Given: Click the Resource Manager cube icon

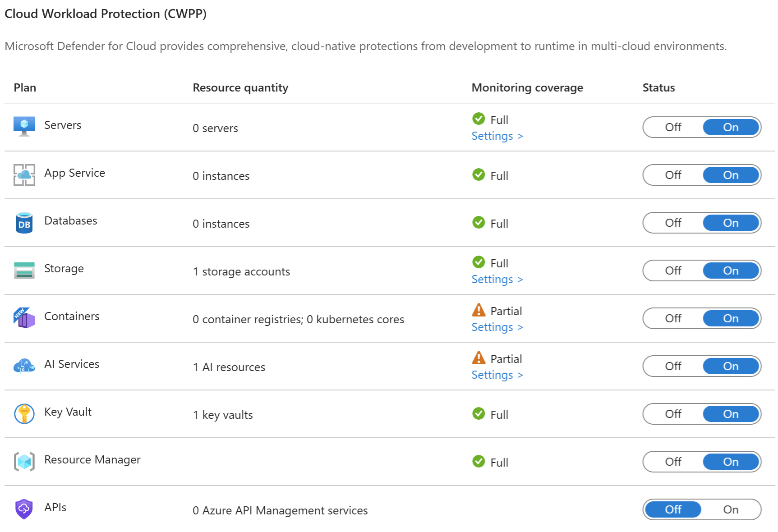Looking at the screenshot, I should [x=24, y=462].
